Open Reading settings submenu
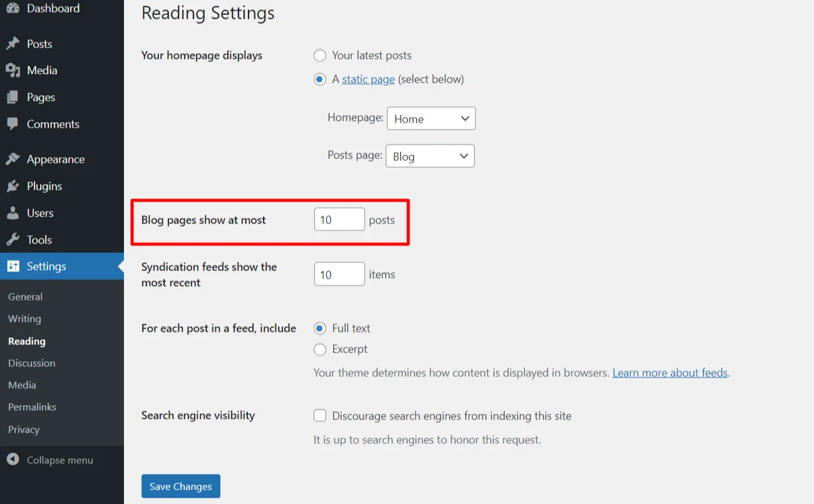This screenshot has width=814, height=504. [x=27, y=341]
